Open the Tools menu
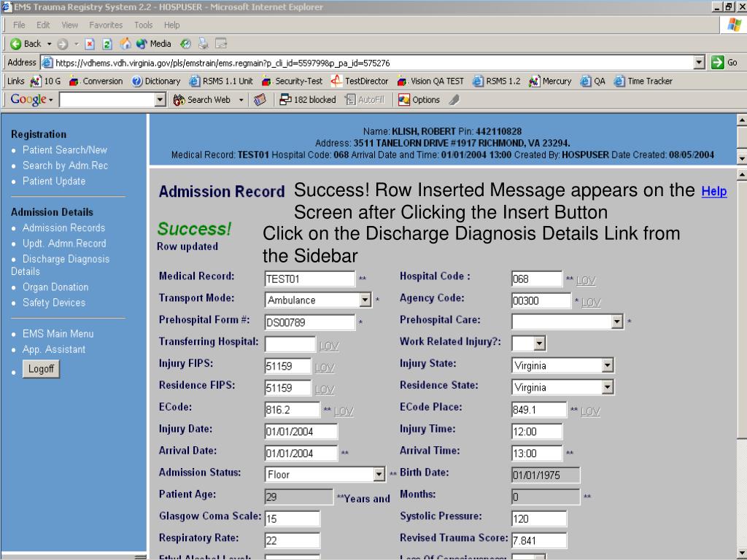747x560 pixels. click(143, 25)
